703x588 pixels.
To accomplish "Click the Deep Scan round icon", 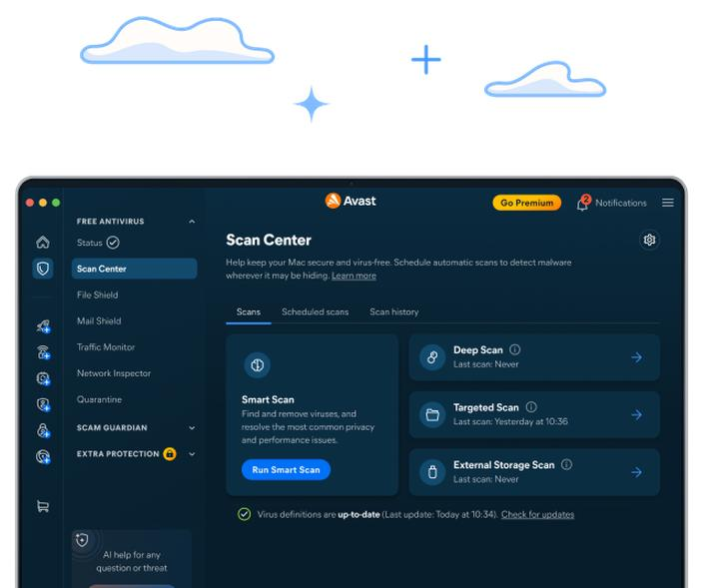I will pyautogui.click(x=432, y=357).
